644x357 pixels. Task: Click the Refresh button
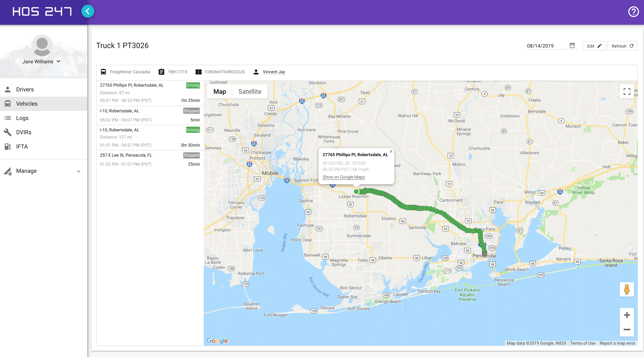(622, 46)
